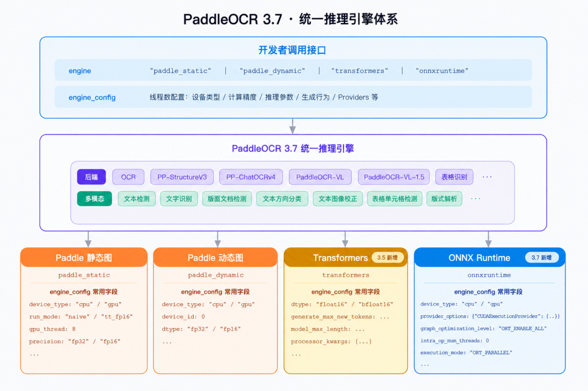Click graph_optimization_level: "ORT_ENABLE_ALL" line
This screenshot has height=391, width=588.
tap(483, 328)
